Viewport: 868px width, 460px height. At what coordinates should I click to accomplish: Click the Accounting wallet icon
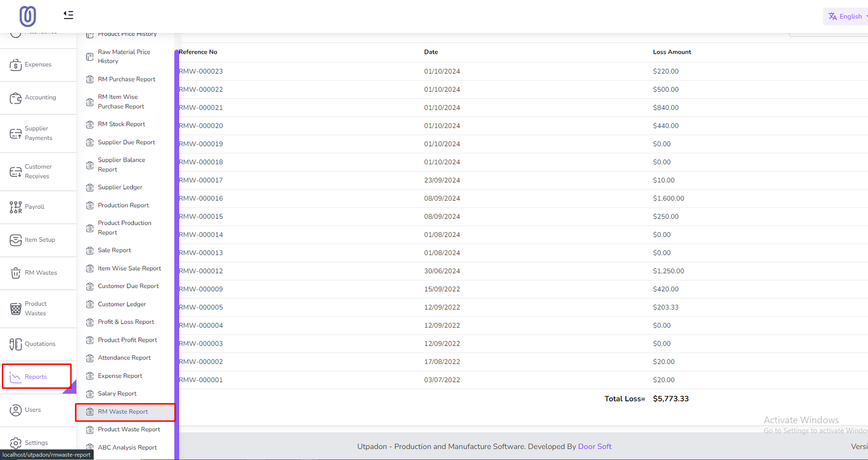tap(16, 98)
